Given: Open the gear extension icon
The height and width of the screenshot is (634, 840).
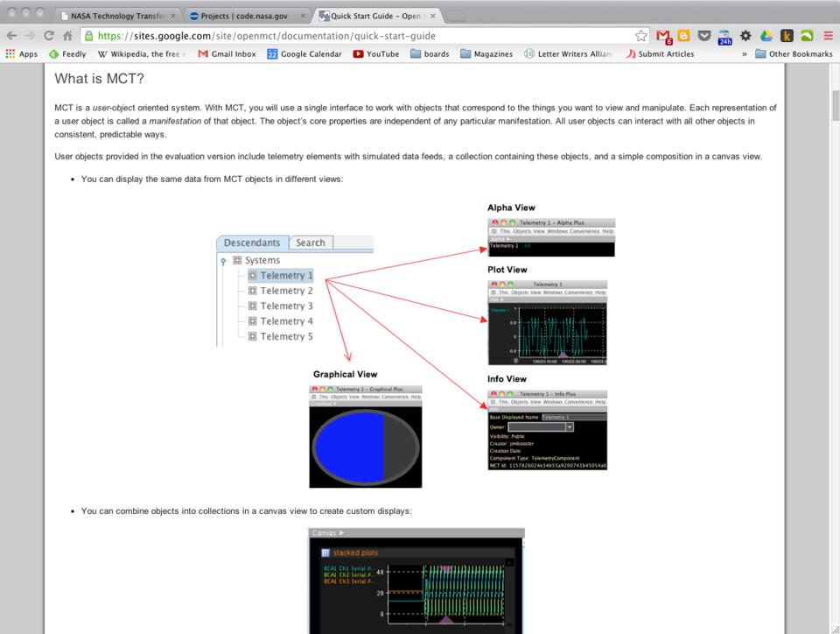Looking at the screenshot, I should click(745, 35).
